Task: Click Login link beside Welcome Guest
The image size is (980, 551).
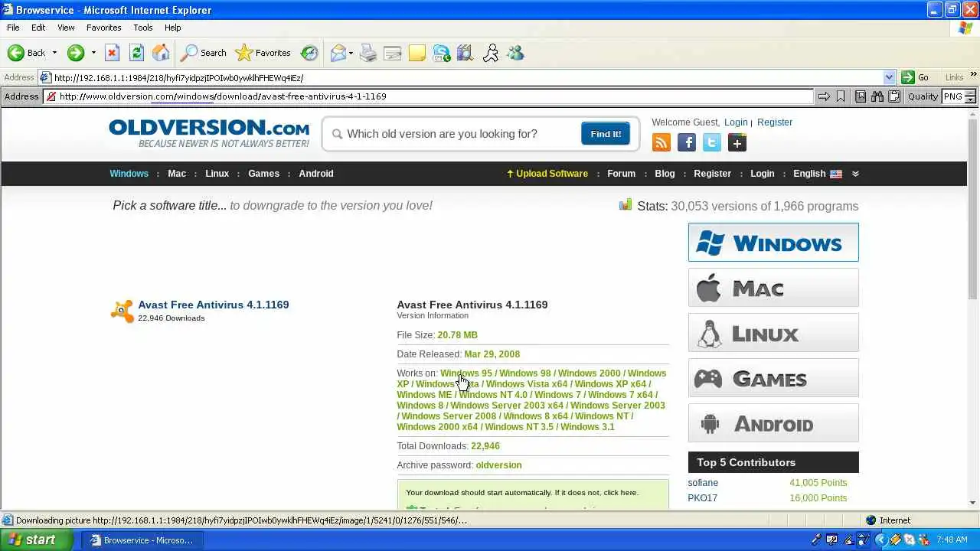Action: [x=736, y=122]
